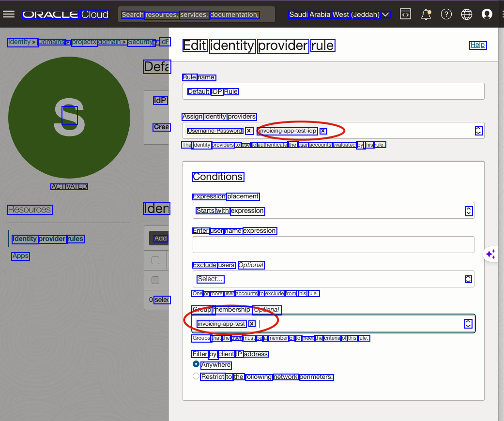The image size is (504, 421).
Task: Open the Cloud Shell developer tools icon
Action: point(405,14)
